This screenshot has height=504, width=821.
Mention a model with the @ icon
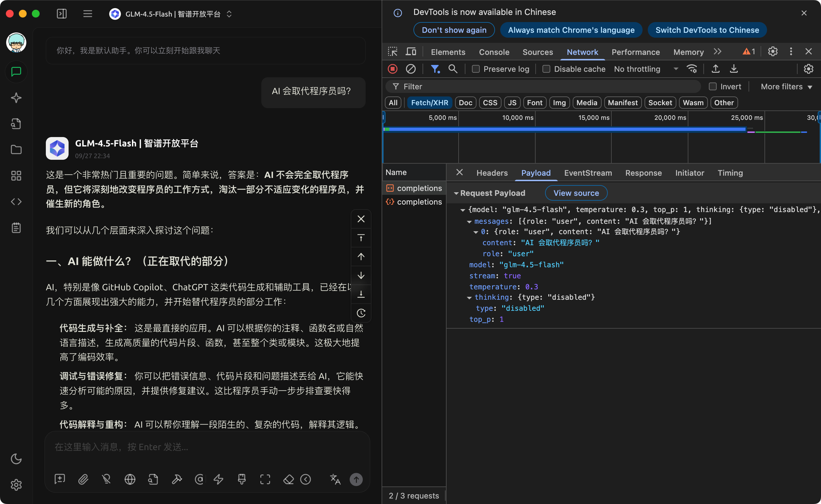199,479
